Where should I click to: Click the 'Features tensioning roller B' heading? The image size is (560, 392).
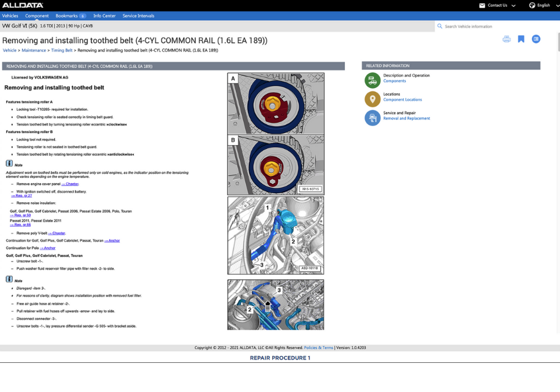(29, 132)
